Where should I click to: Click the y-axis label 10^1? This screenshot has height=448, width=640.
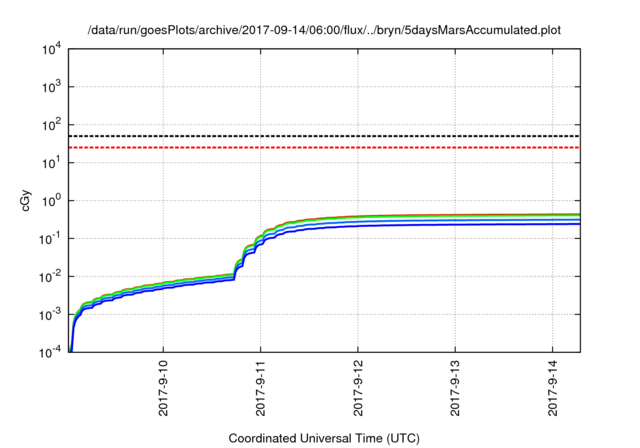[x=51, y=163]
